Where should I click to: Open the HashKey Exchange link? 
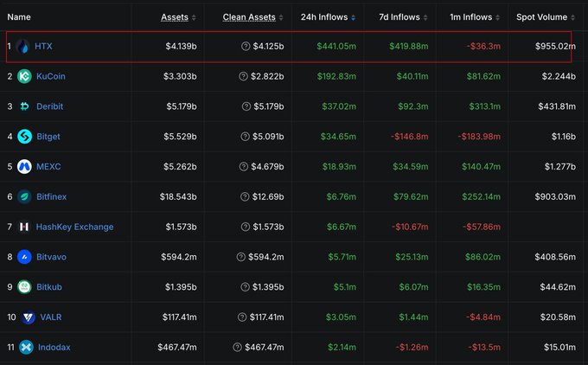[x=74, y=227]
